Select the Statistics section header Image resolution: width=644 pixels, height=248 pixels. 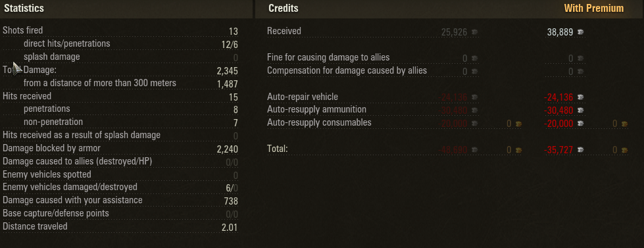24,8
